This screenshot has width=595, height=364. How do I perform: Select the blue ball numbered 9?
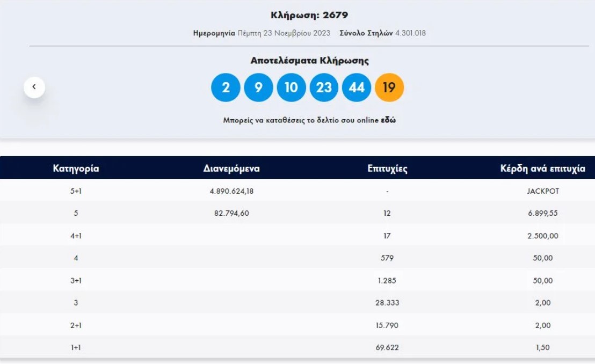(x=258, y=86)
